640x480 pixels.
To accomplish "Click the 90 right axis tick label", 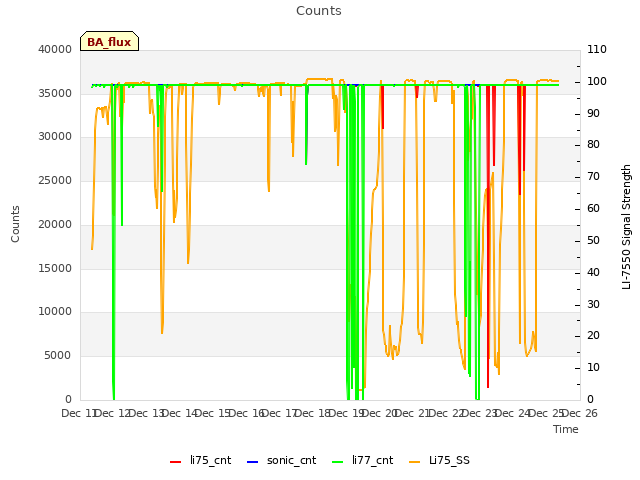I will point(593,113).
